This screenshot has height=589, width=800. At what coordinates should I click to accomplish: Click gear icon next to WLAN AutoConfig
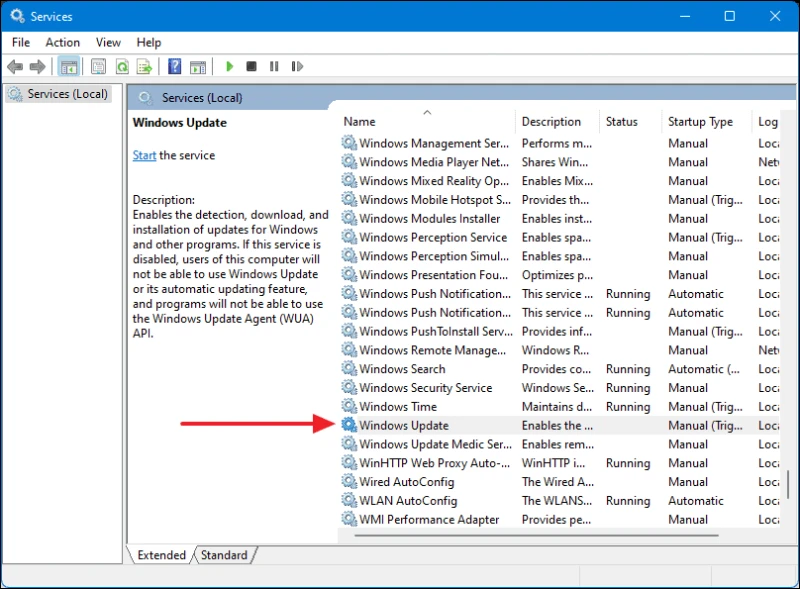[x=349, y=500]
